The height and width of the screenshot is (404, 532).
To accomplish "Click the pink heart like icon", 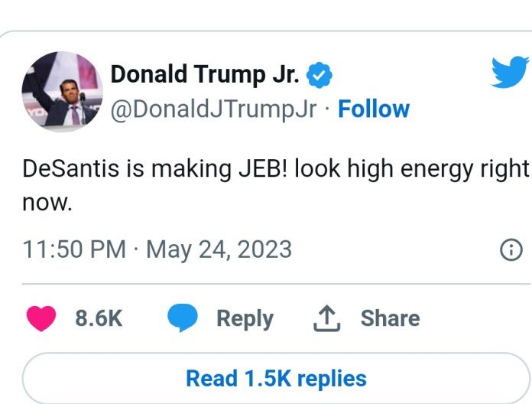I will (x=41, y=318).
